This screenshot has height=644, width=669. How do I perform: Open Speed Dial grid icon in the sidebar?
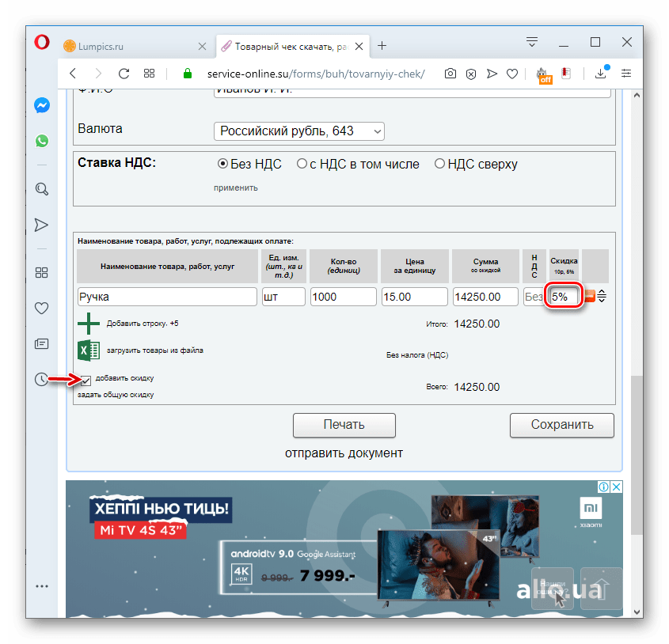(x=41, y=272)
